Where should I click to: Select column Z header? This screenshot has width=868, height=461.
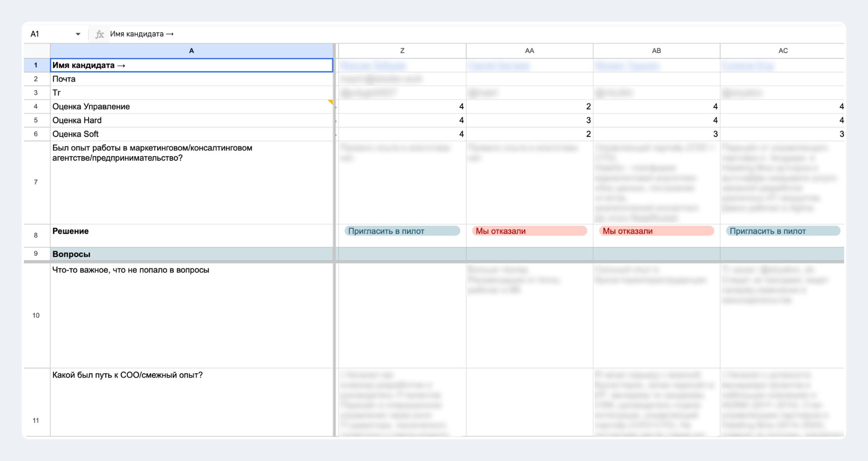pyautogui.click(x=402, y=51)
